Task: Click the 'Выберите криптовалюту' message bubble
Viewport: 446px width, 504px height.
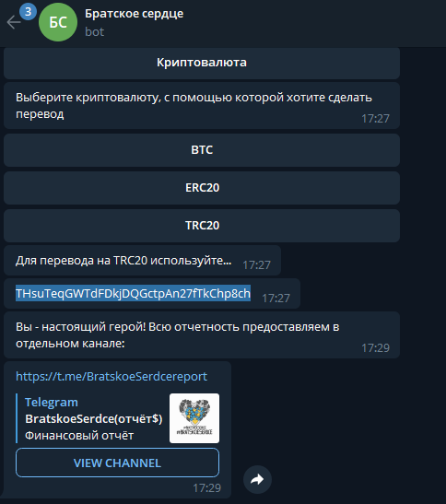Action: 202,106
